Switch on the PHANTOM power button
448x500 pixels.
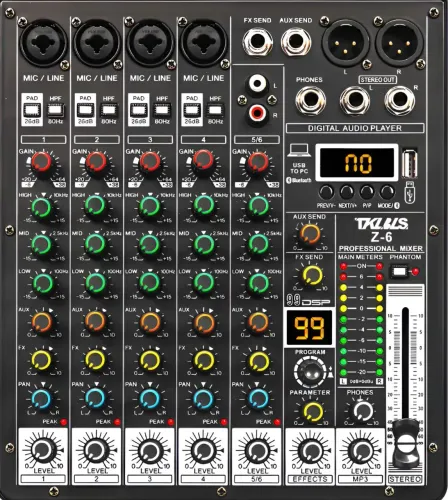(400, 271)
